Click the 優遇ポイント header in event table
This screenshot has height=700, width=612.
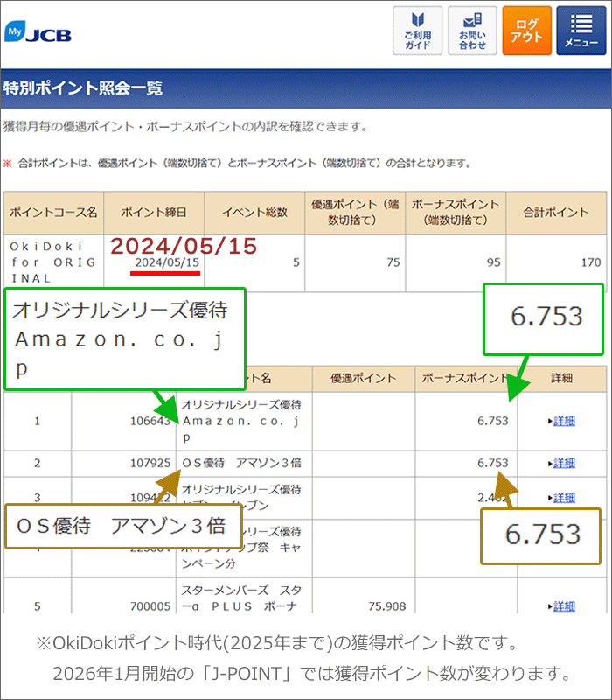point(364,379)
